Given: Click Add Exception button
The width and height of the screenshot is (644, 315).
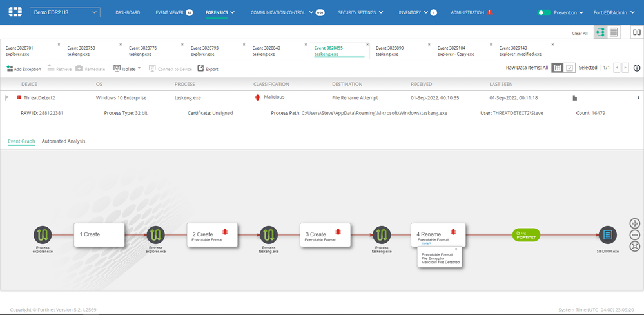Looking at the screenshot, I should coord(24,68).
